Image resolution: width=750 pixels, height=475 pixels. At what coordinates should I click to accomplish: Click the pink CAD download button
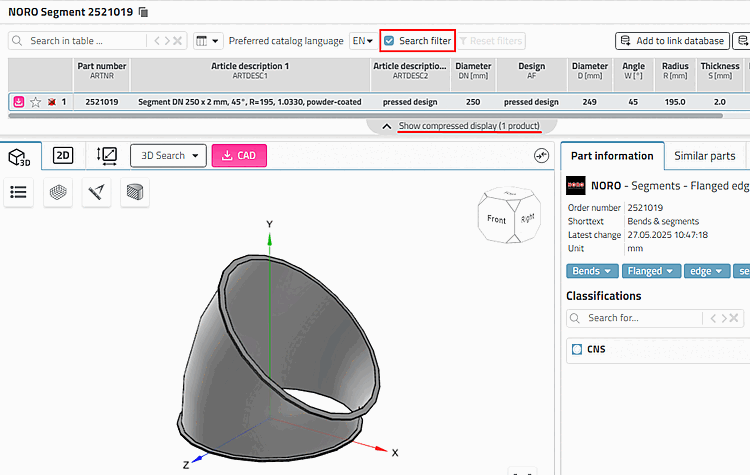pyautogui.click(x=239, y=155)
